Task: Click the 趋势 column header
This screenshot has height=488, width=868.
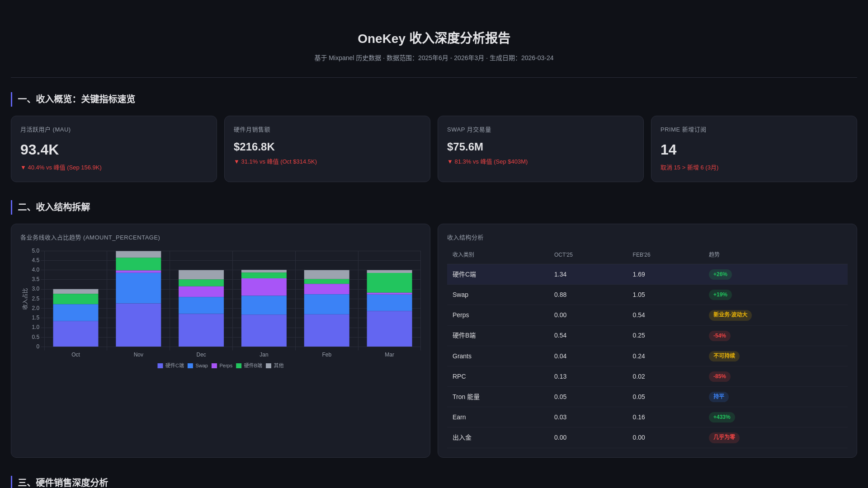Action: click(x=714, y=255)
